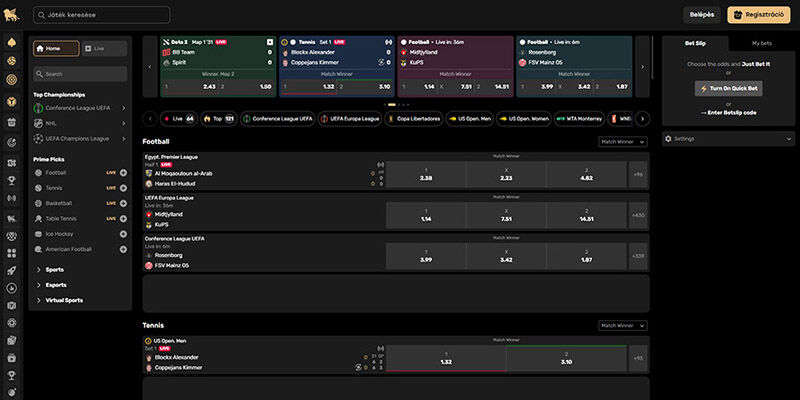Viewport: 800px width, 400px height.
Task: Click the plus icon beside Table Tennis
Action: coord(123,218)
